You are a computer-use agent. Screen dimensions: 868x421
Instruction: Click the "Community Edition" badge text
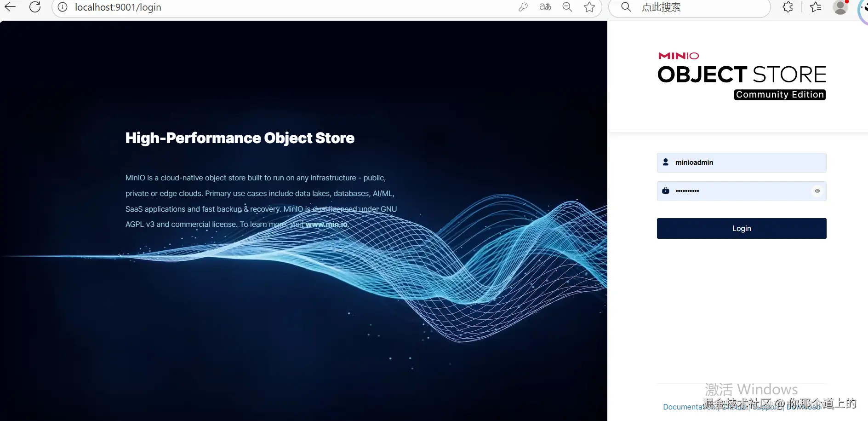click(780, 95)
